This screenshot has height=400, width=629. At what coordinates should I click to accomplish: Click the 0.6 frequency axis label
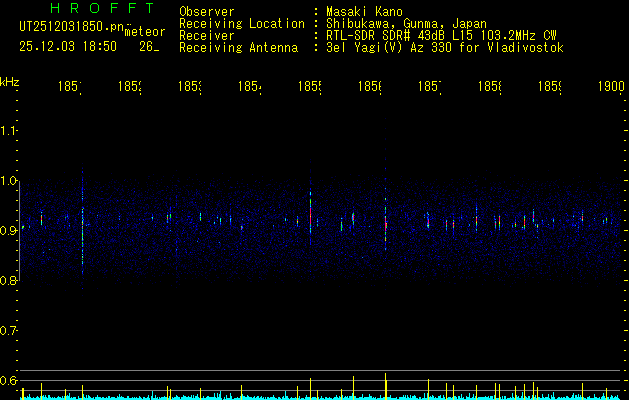point(9,380)
